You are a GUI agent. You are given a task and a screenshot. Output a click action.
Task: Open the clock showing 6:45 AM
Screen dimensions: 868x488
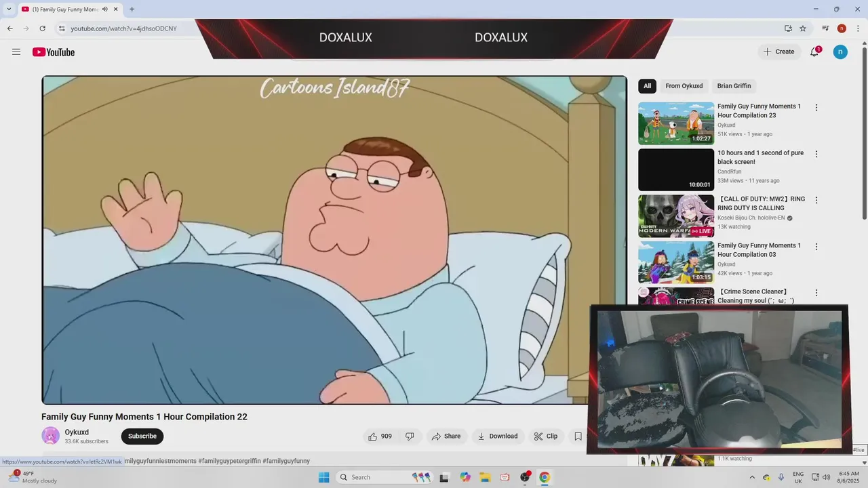point(849,477)
